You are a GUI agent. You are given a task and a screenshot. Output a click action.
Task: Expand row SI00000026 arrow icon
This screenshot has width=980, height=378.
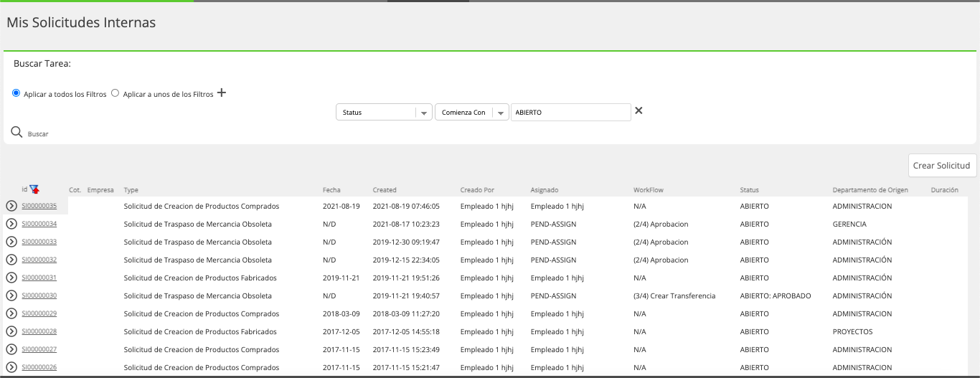coord(11,367)
